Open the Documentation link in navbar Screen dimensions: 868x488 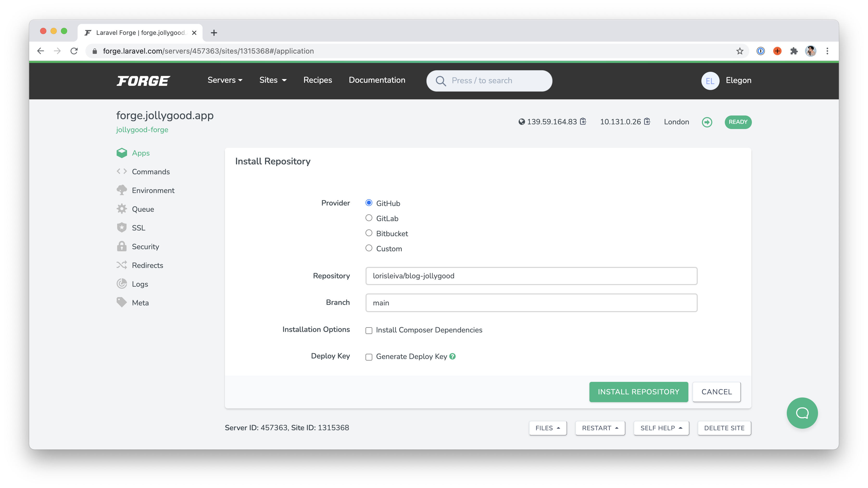[377, 80]
